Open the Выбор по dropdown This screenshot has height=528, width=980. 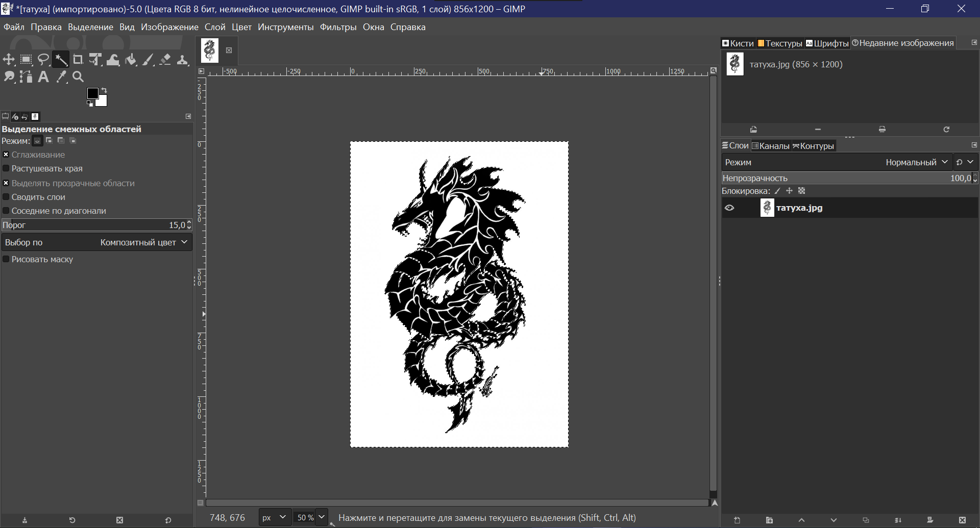(96, 242)
